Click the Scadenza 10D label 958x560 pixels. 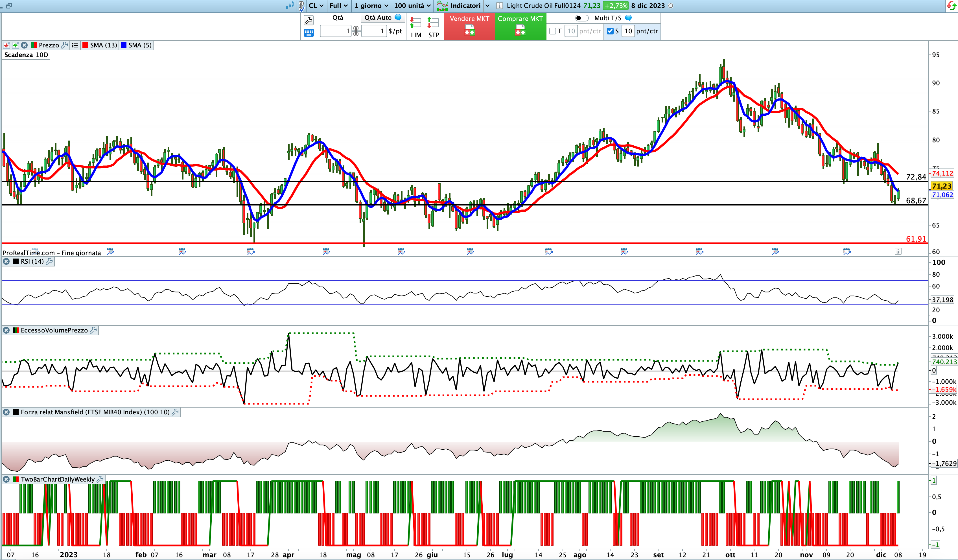click(x=26, y=55)
